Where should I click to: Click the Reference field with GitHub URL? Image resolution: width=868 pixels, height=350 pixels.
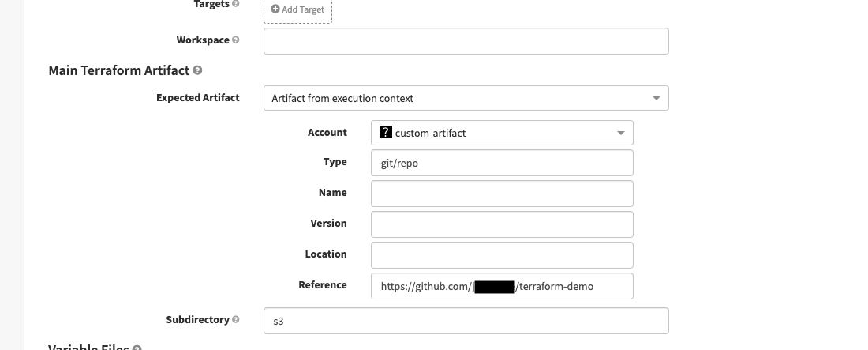502,286
